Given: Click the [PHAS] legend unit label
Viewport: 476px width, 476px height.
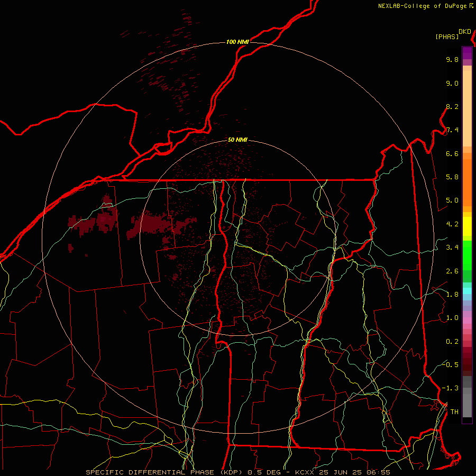Looking at the screenshot, I should coord(447,36).
